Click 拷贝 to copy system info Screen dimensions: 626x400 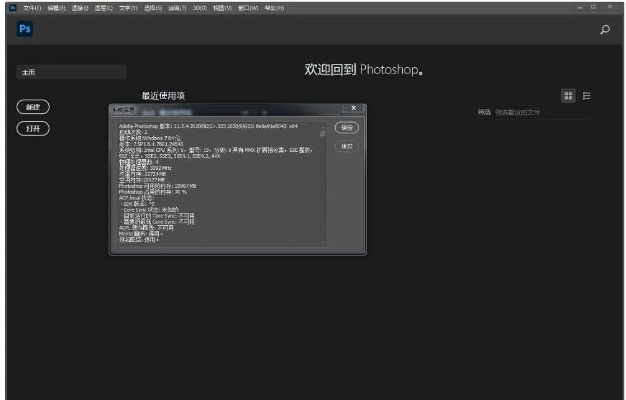pyautogui.click(x=346, y=146)
